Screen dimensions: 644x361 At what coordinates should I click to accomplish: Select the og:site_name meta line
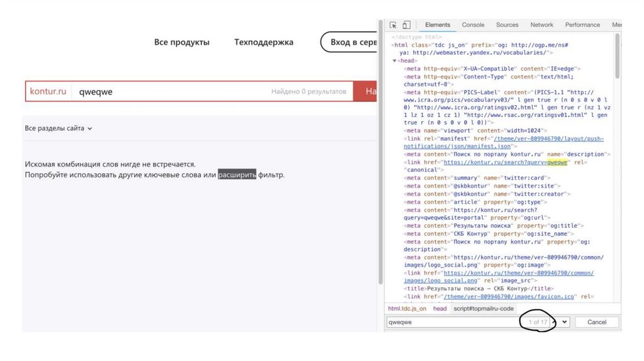point(489,233)
